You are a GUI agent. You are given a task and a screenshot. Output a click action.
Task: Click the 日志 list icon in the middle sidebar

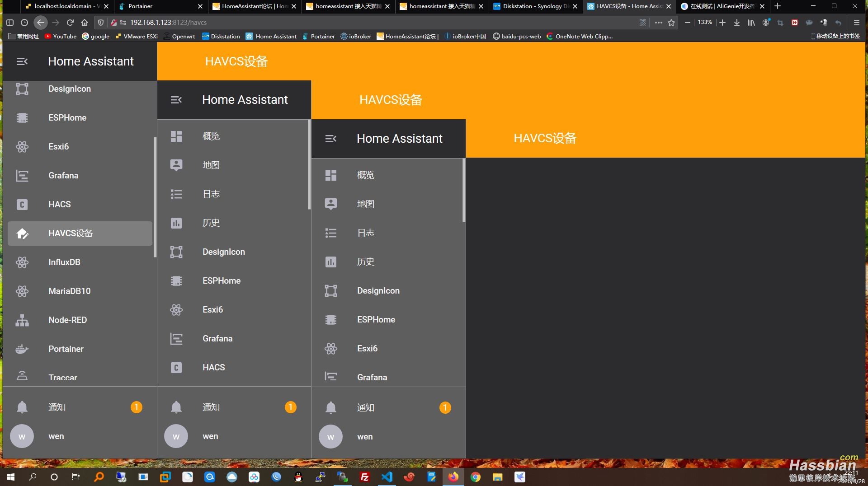tap(176, 194)
